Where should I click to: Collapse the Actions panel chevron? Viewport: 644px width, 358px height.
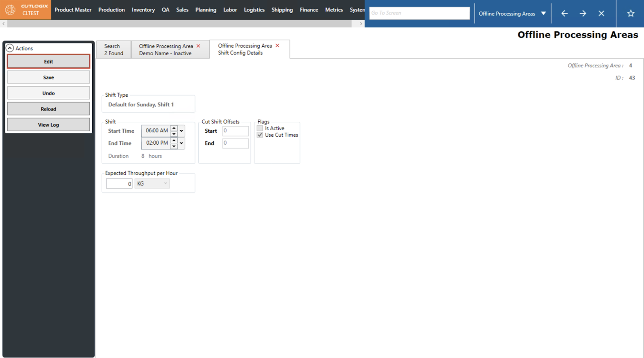point(10,48)
